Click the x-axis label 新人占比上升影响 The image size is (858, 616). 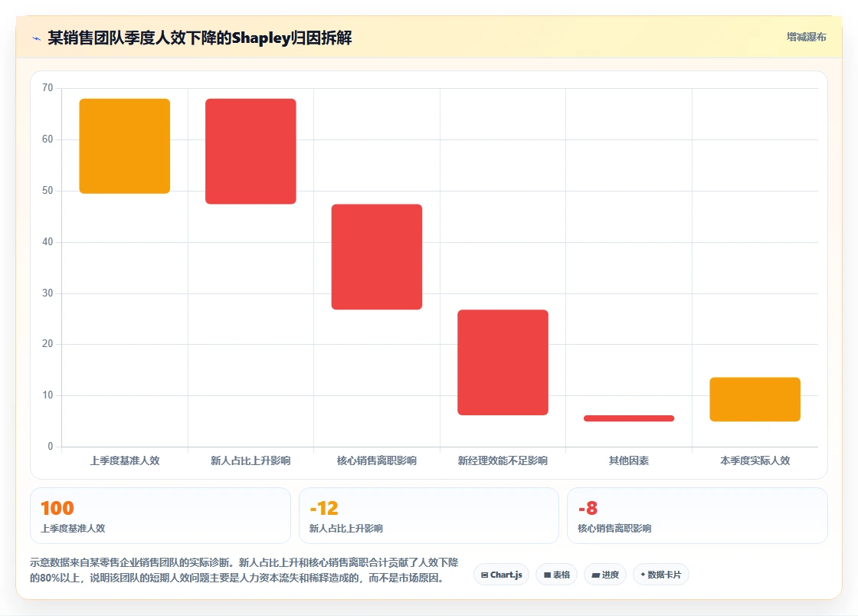coord(251,460)
